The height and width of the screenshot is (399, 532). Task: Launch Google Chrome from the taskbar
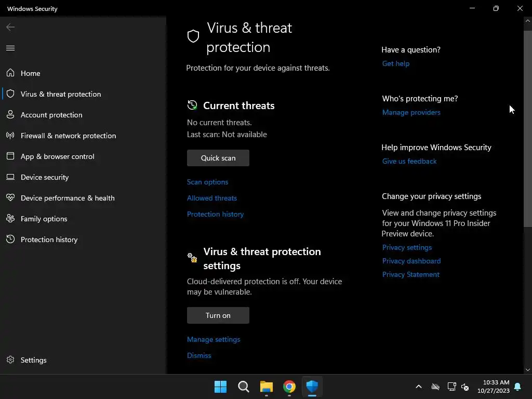point(289,387)
